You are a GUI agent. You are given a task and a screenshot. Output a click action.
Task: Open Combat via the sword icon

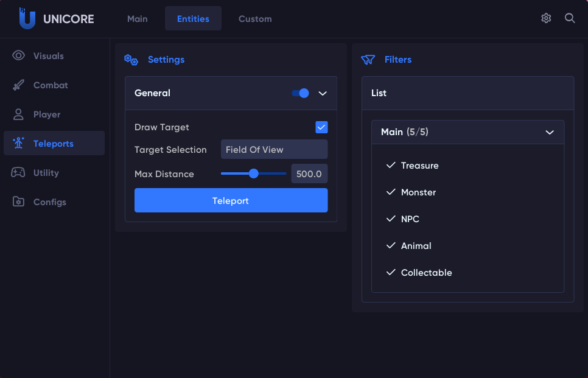click(x=18, y=85)
